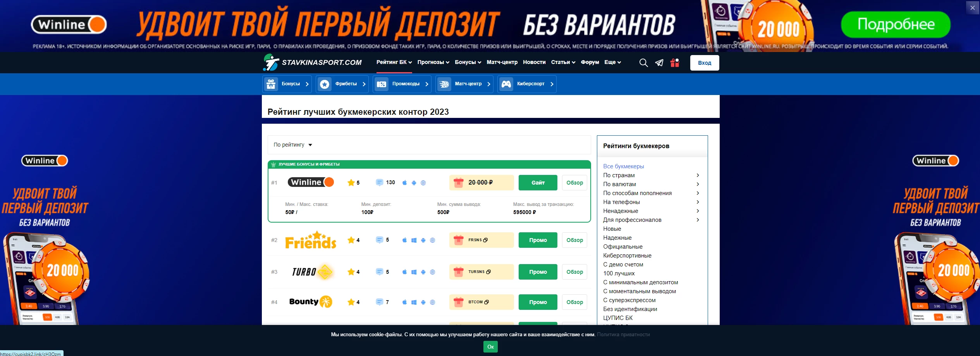Select the Промокоды quick link tab
The image size is (980, 356).
pos(402,84)
